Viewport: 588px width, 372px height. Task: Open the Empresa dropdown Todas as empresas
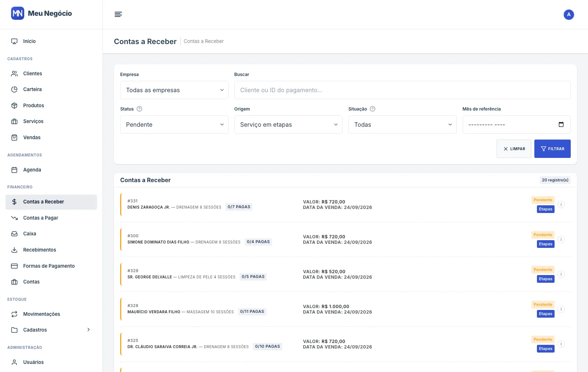(x=174, y=90)
